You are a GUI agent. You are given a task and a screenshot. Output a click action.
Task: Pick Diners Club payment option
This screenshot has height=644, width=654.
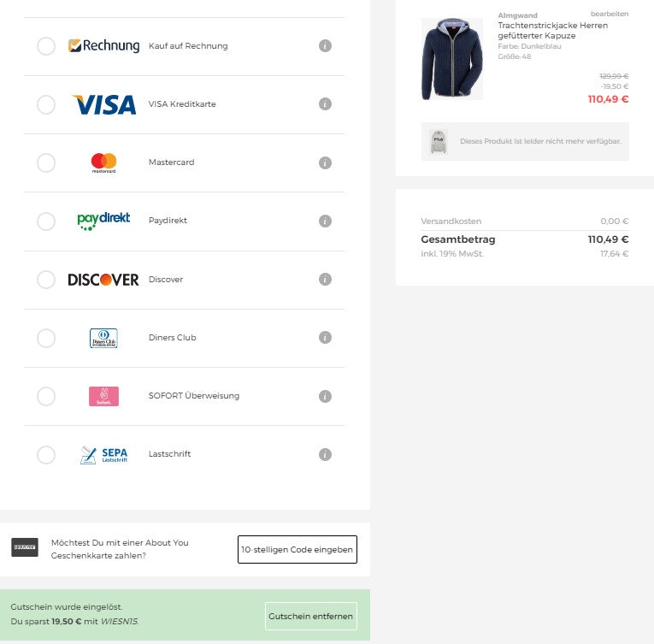pyautogui.click(x=46, y=338)
